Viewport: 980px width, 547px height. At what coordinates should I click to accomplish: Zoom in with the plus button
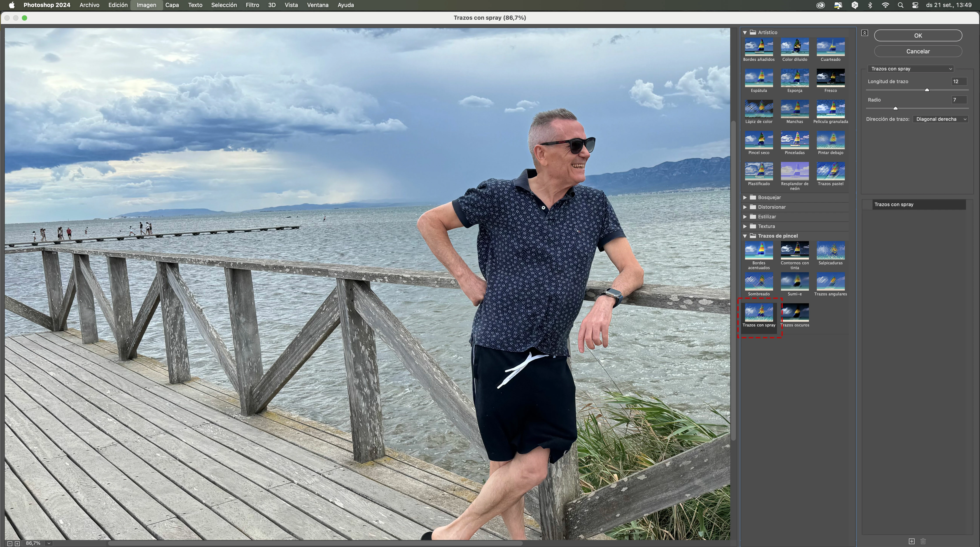click(17, 543)
